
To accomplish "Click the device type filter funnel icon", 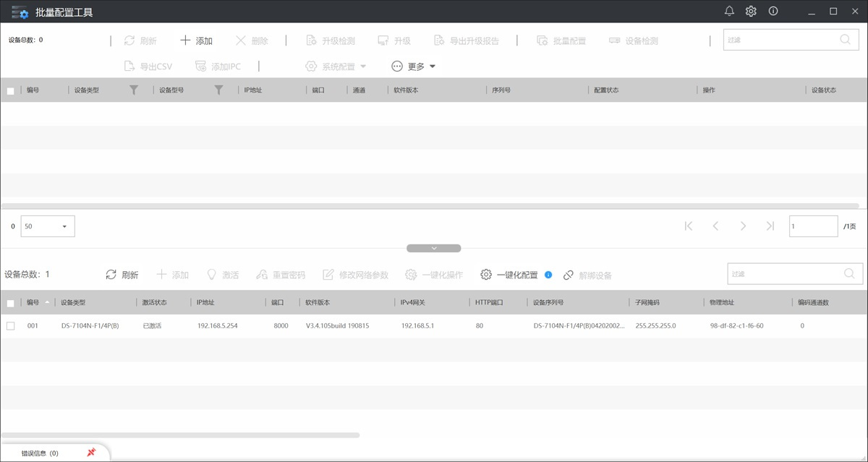I will pyautogui.click(x=133, y=90).
